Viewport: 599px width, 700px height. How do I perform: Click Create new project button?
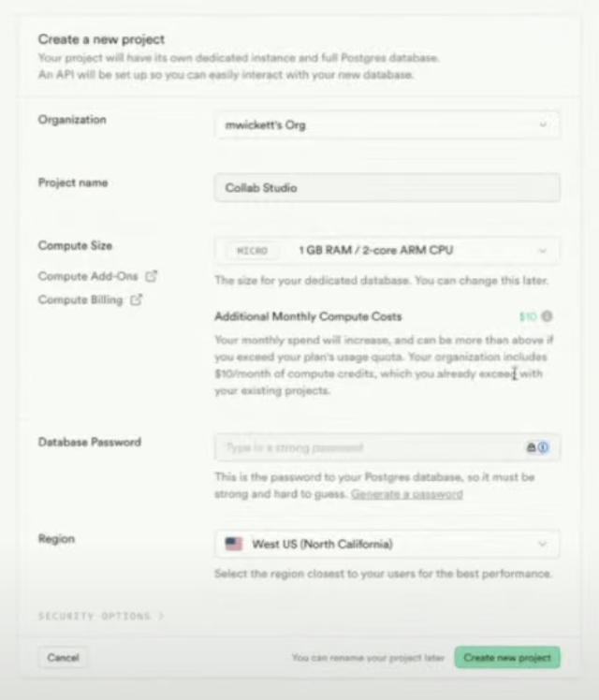click(x=507, y=658)
